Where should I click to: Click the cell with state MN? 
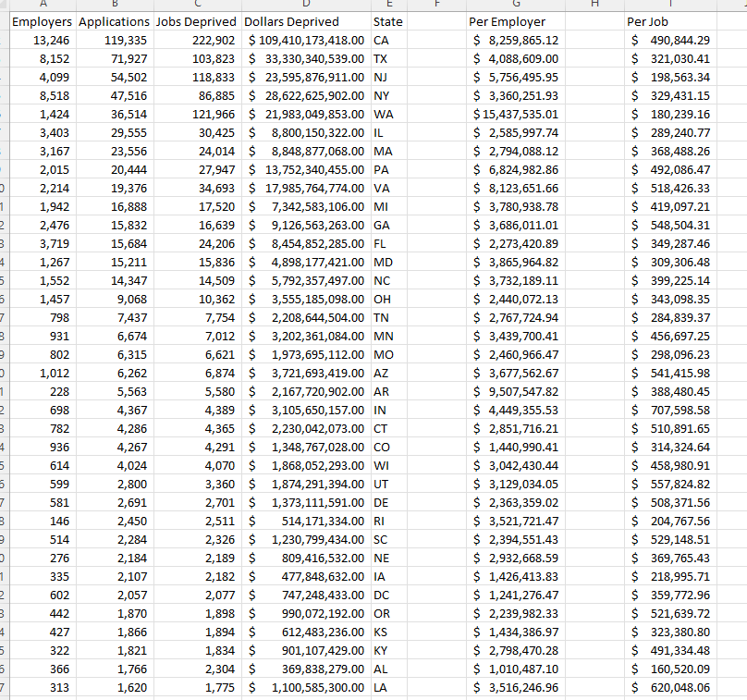(x=389, y=337)
